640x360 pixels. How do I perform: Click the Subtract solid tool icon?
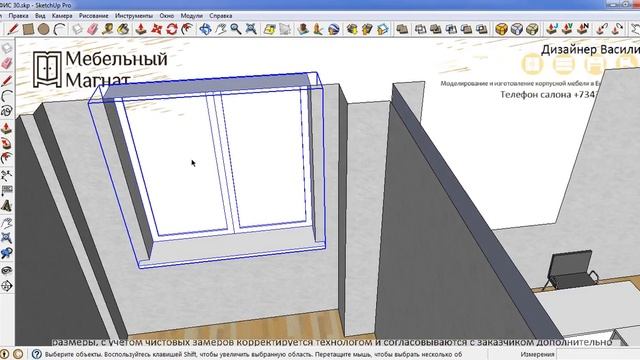(451, 29)
